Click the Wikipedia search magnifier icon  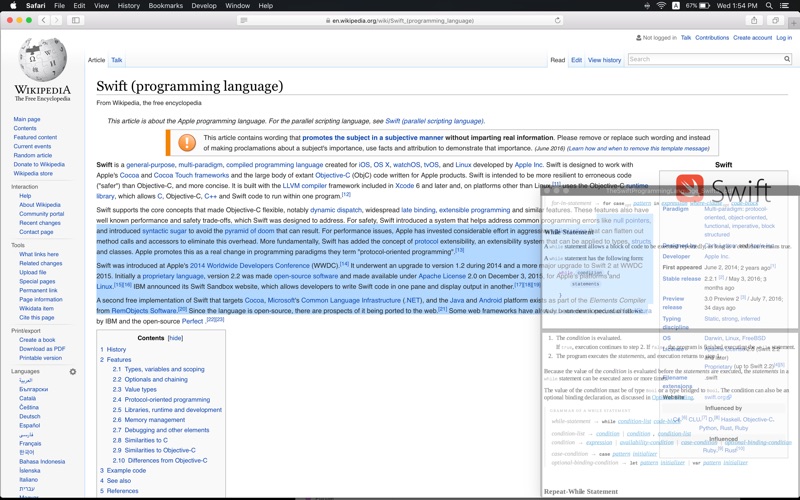787,59
